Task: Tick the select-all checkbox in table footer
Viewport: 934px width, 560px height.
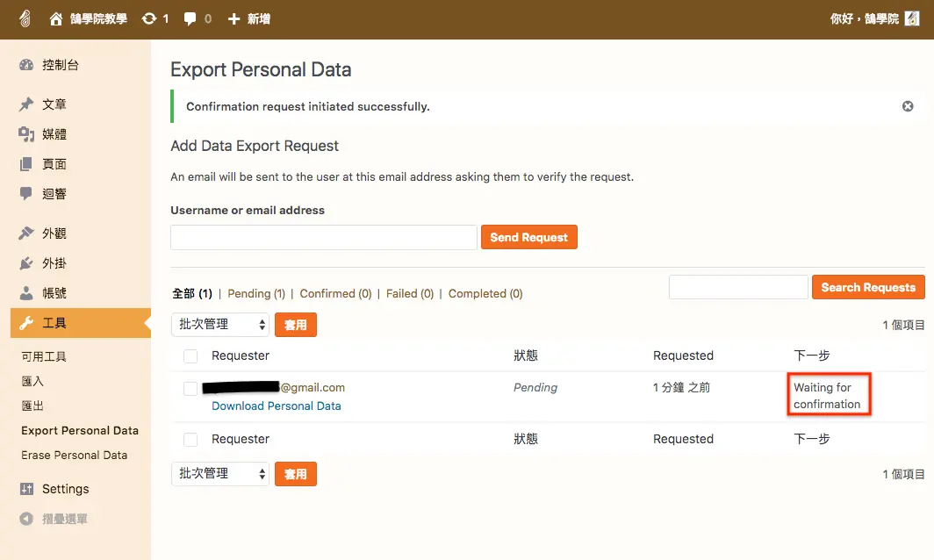Action: click(x=190, y=440)
